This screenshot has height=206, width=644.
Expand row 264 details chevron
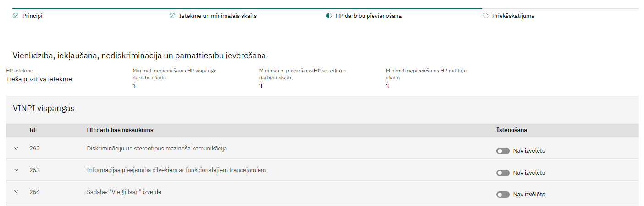17,192
